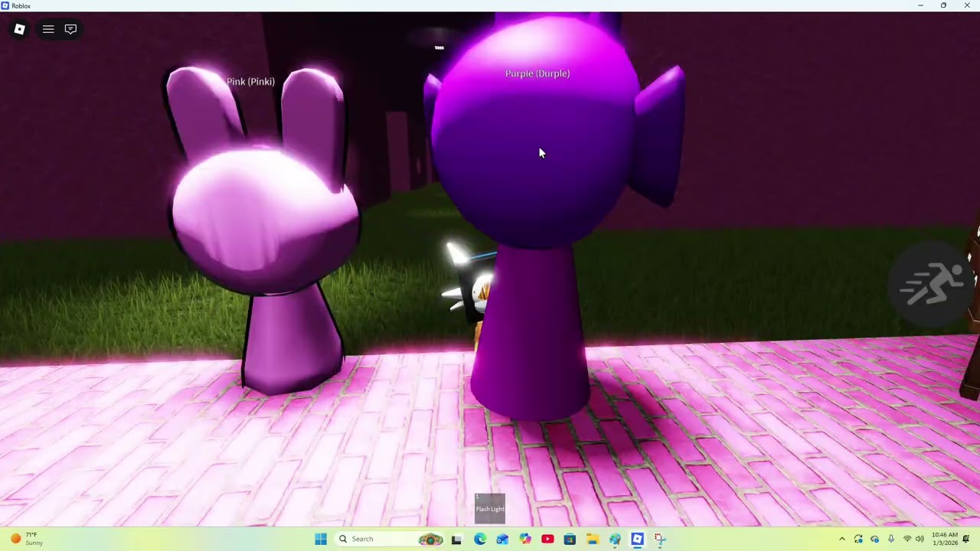Image resolution: width=980 pixels, height=551 pixels.
Task: Open the Roblox logo menu
Action: [20, 29]
